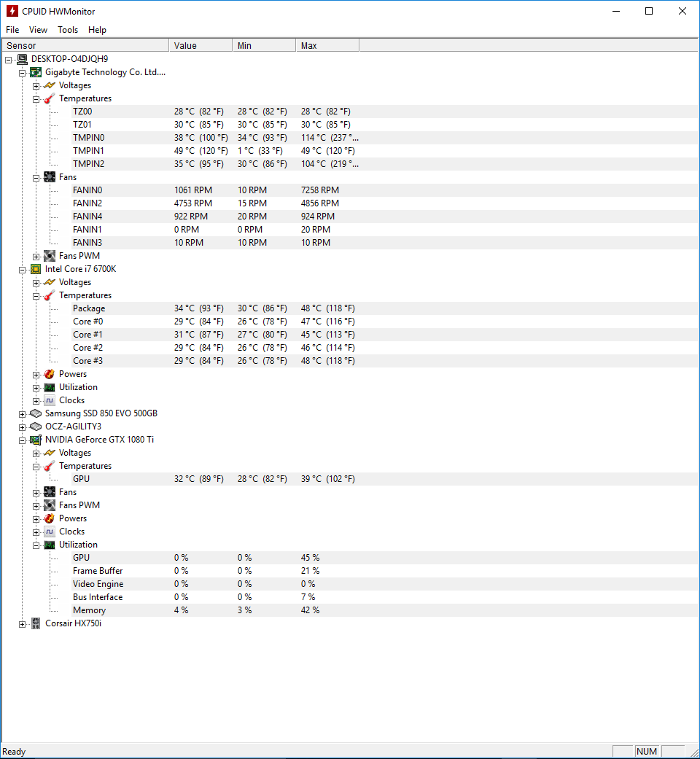700x759 pixels.
Task: Click the HWMonitor app icon in title bar
Action: [12, 11]
